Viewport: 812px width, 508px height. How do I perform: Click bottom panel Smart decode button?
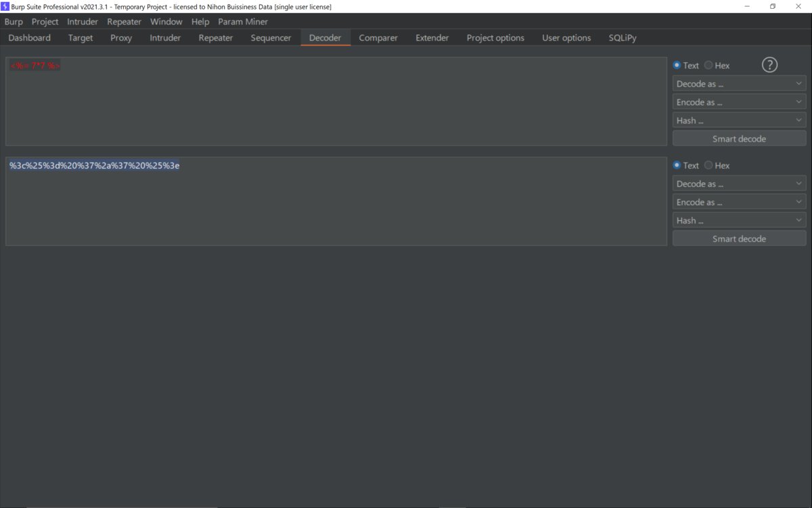(739, 238)
